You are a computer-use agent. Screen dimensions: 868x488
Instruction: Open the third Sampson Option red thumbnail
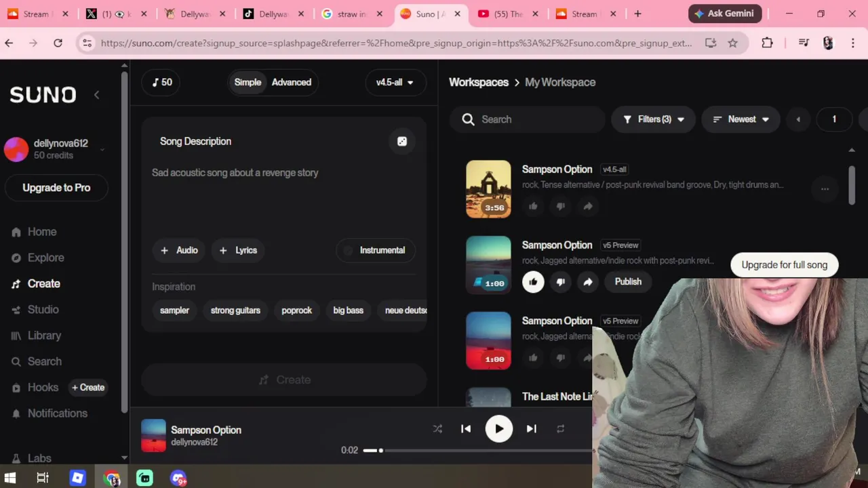click(x=488, y=340)
